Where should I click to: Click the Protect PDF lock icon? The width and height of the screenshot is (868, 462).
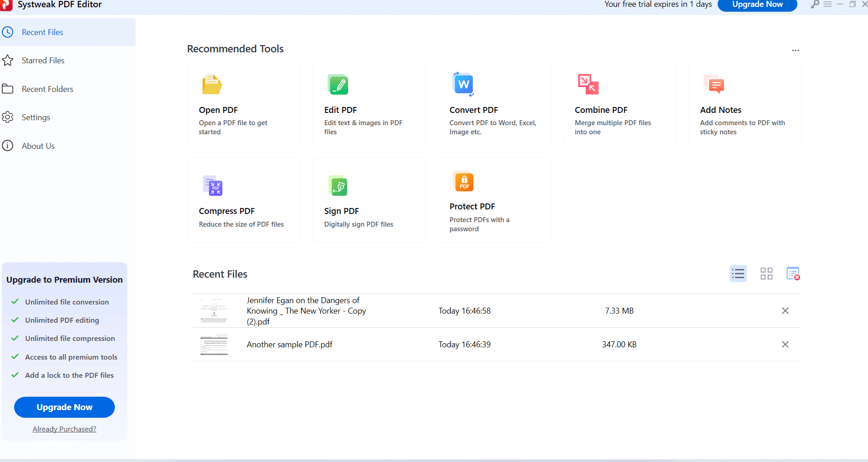(464, 182)
